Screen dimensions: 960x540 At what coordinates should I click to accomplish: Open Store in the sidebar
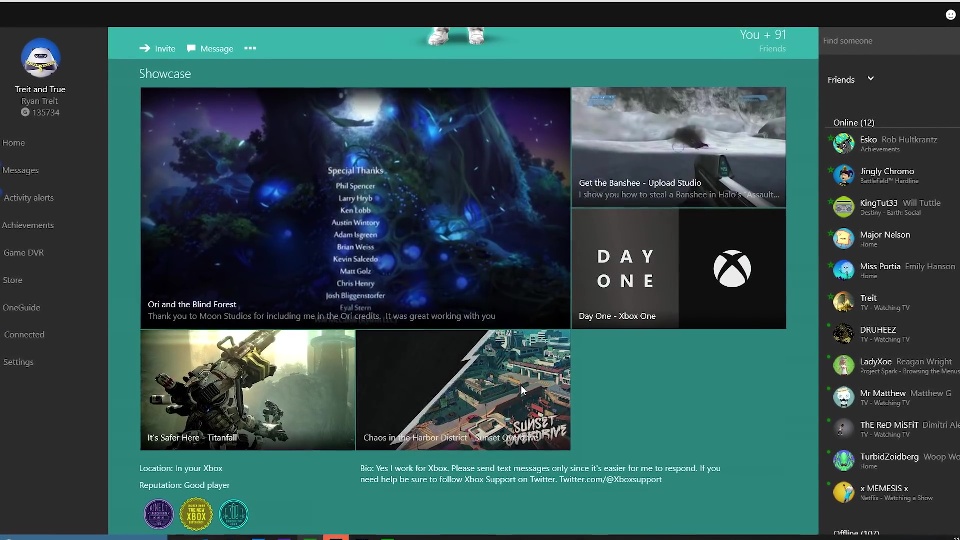coord(12,280)
